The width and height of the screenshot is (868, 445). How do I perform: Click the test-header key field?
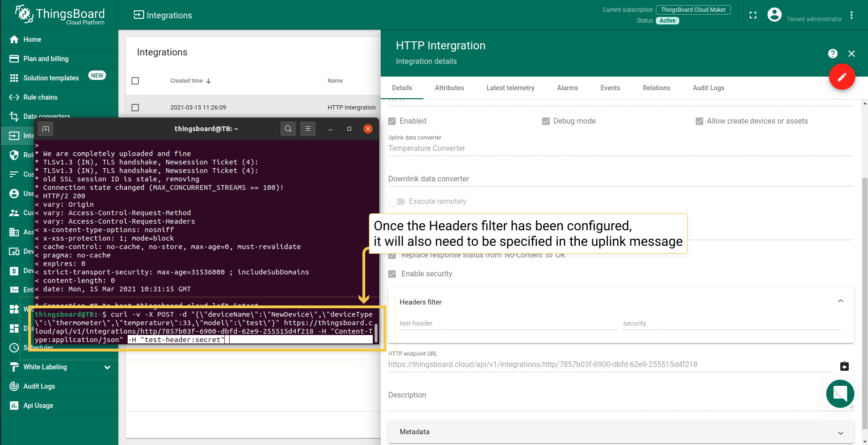(509, 323)
